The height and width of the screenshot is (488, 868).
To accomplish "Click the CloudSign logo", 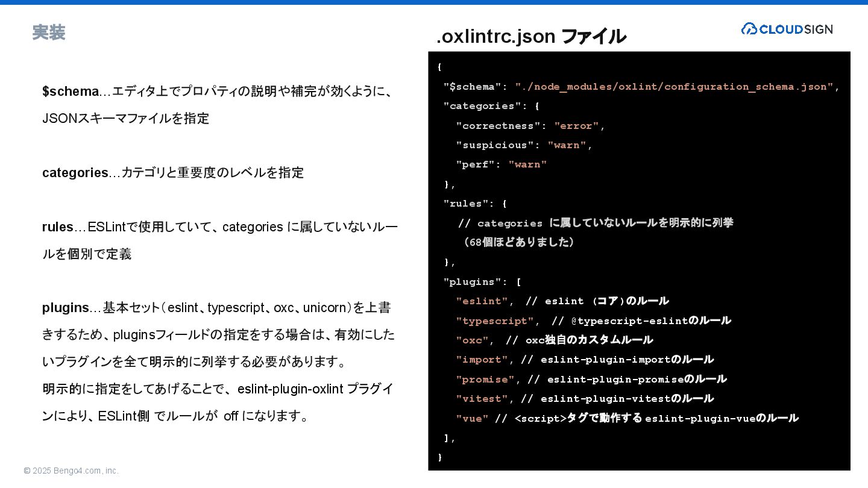I will coord(787,29).
